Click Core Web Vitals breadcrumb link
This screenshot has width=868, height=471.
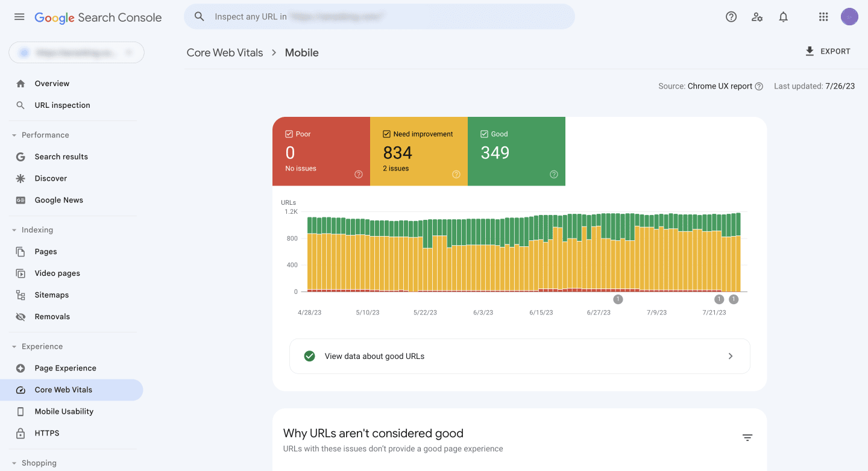coord(225,53)
